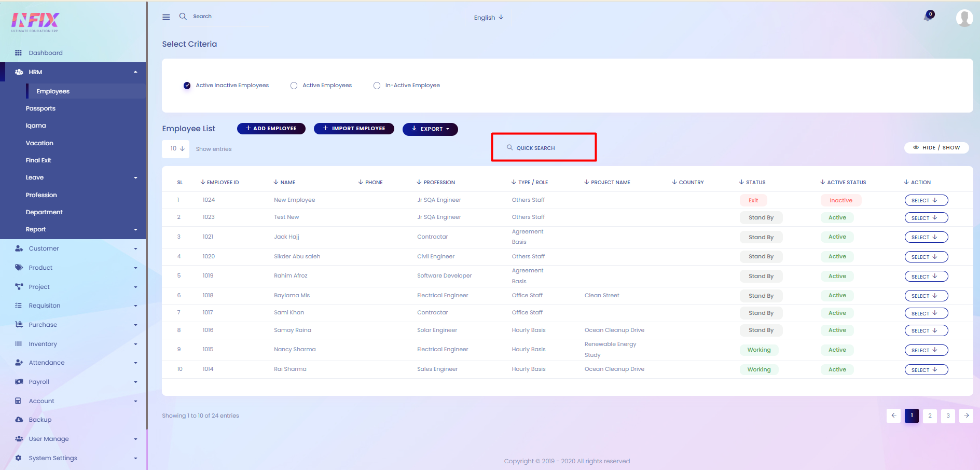Sort by Active Status column header
The height and width of the screenshot is (470, 980).
point(843,183)
